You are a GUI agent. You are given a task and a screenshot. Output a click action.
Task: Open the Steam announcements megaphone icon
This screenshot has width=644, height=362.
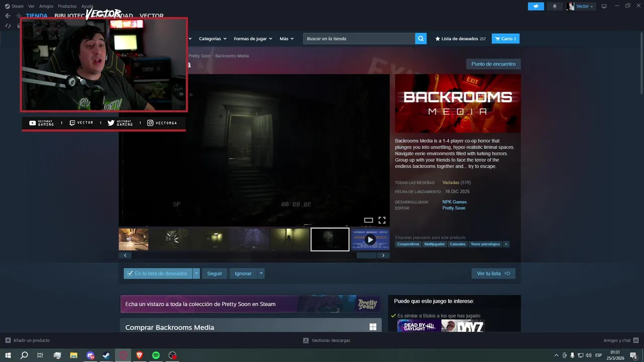pyautogui.click(x=536, y=6)
